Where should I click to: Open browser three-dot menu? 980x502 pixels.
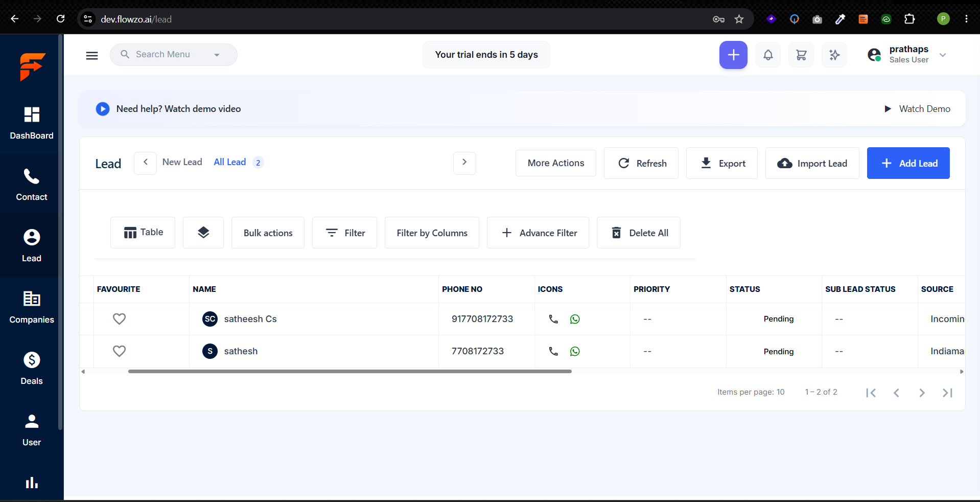966,19
